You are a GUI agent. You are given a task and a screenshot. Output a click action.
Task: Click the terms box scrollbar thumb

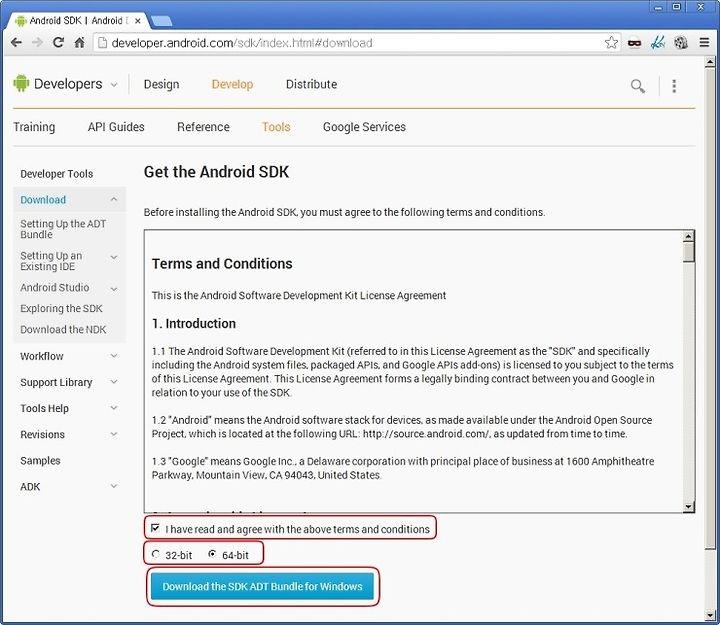pyautogui.click(x=688, y=252)
